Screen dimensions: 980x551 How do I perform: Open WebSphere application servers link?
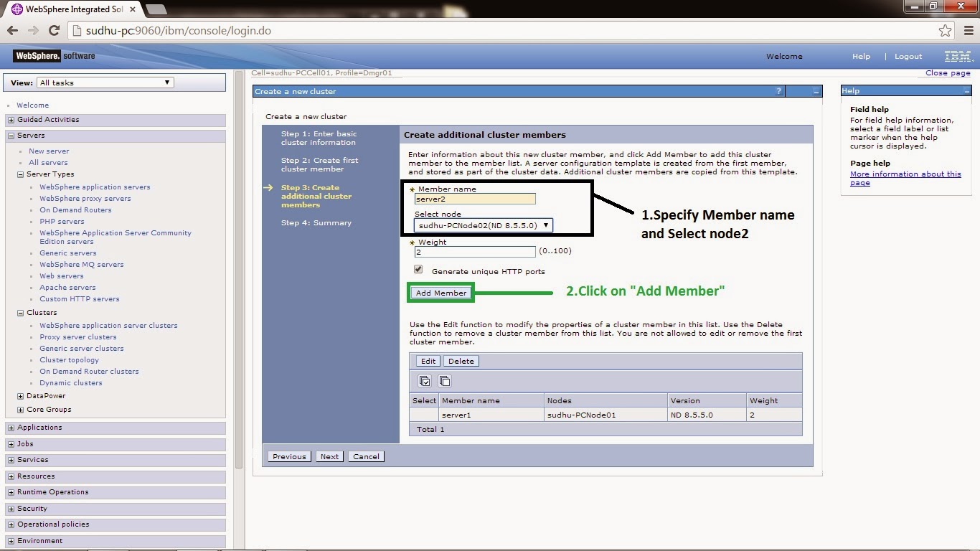pos(95,187)
